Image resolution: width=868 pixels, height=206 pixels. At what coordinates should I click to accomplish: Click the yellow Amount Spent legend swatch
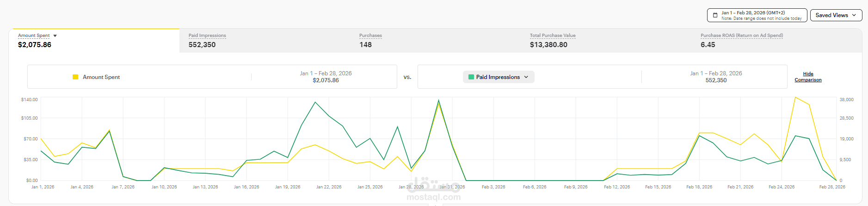tap(75, 77)
